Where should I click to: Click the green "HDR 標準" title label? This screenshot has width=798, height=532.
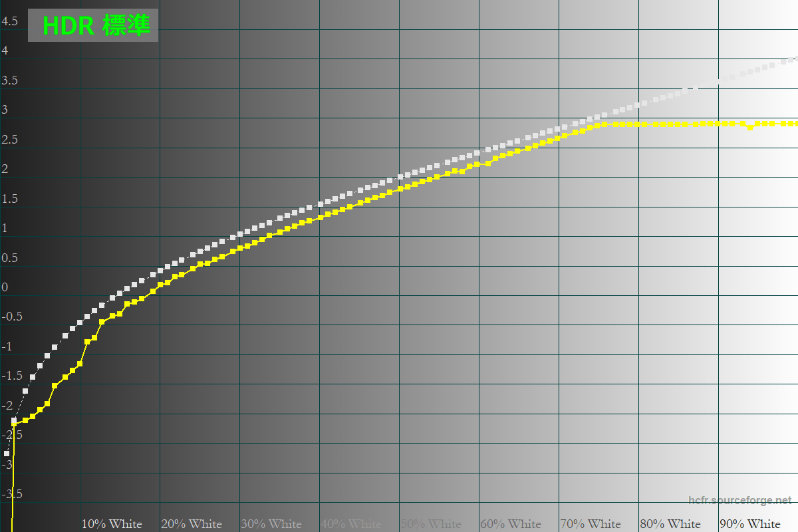coord(96,25)
